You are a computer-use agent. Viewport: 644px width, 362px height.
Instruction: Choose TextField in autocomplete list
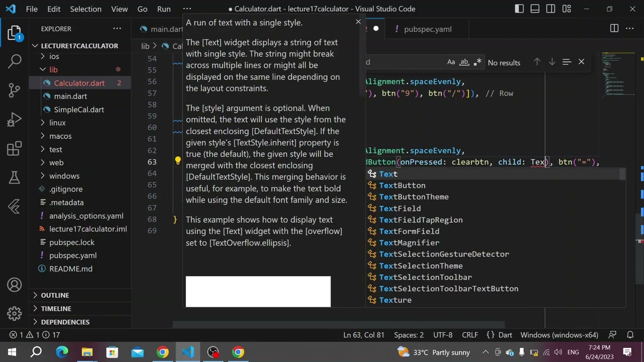[x=496, y=209]
